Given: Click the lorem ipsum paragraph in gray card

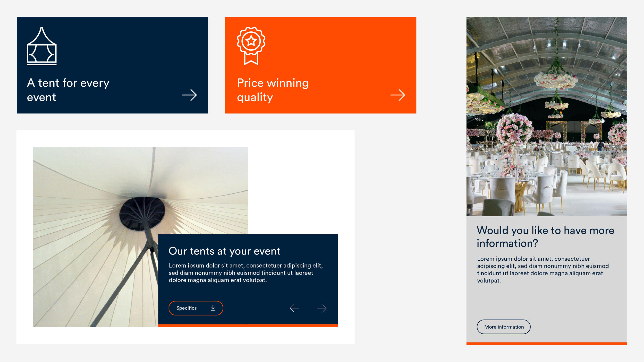Looking at the screenshot, I should pos(543,270).
